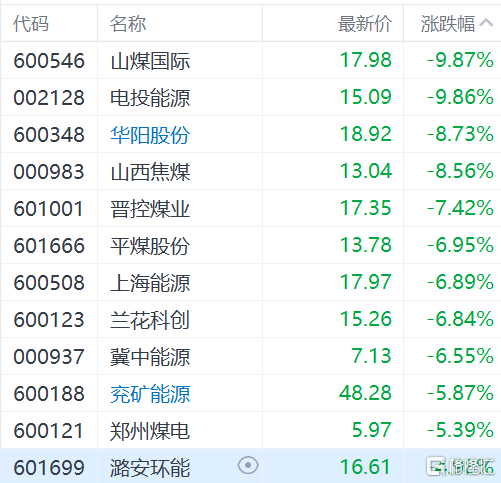The height and width of the screenshot is (483, 501).
Task: Click the price 13.04
Action: point(366,171)
